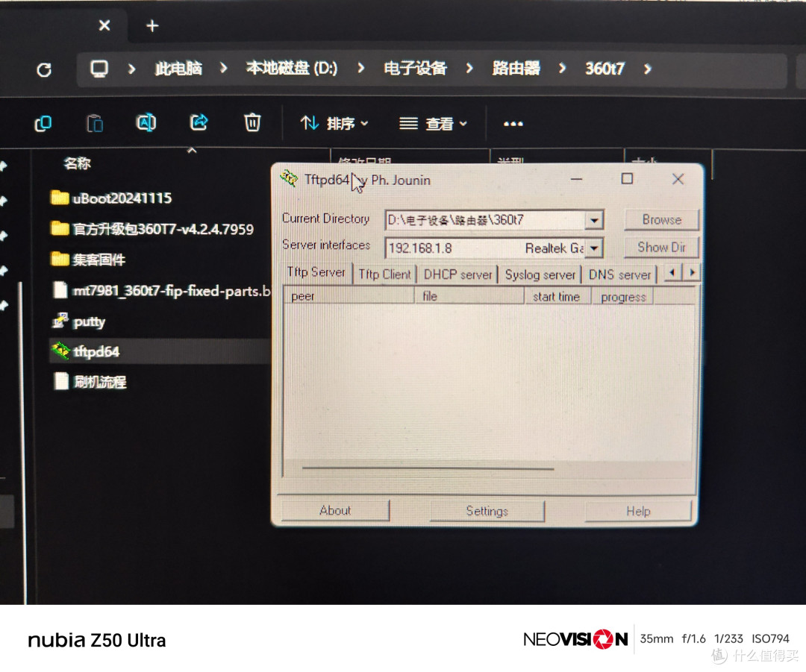Screen dimensions: 806x672
Task: Click the Paste icon in the Explorer toolbar
Action: pos(94,123)
